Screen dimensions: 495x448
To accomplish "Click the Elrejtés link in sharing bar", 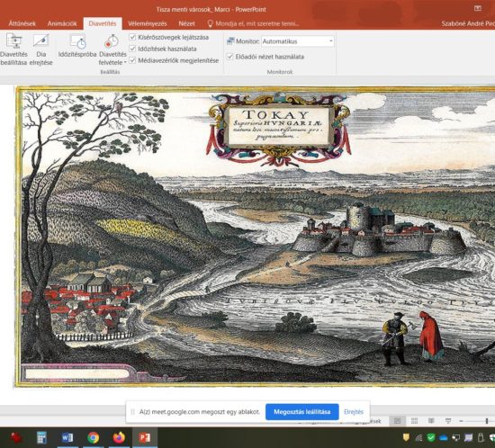I will coord(354,412).
